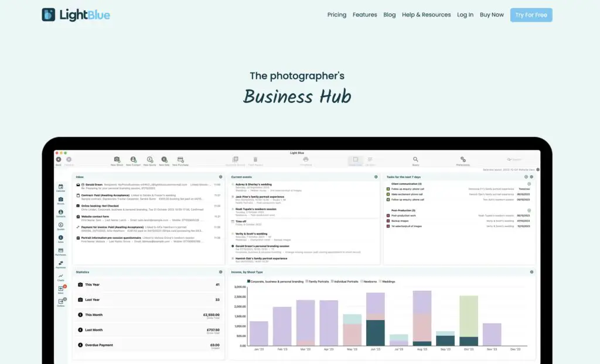Open Preferences gears icon
This screenshot has width=600, height=364.
[463, 159]
